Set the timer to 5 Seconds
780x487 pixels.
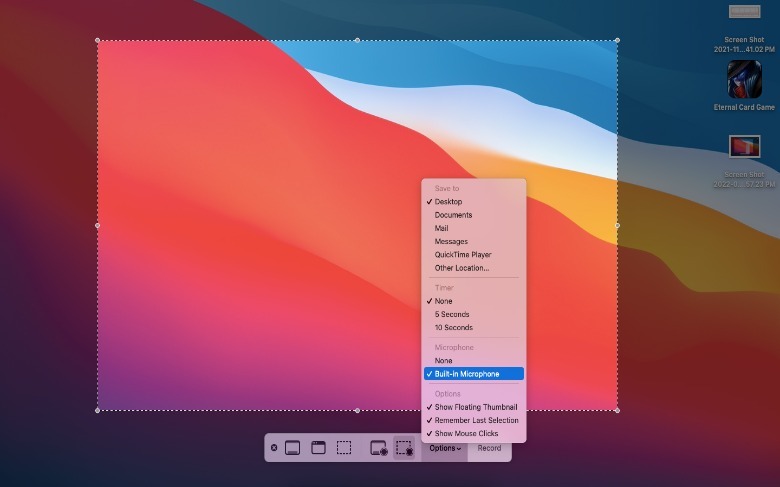coord(451,314)
